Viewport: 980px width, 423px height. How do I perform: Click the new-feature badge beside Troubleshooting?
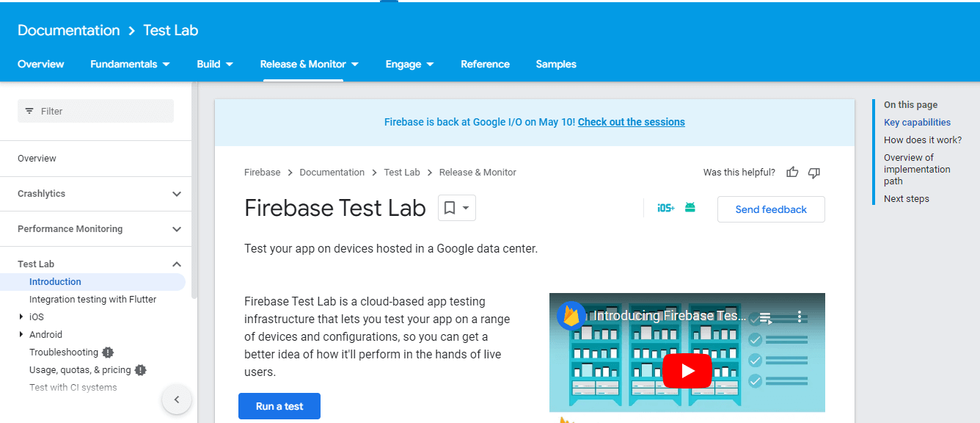(108, 352)
